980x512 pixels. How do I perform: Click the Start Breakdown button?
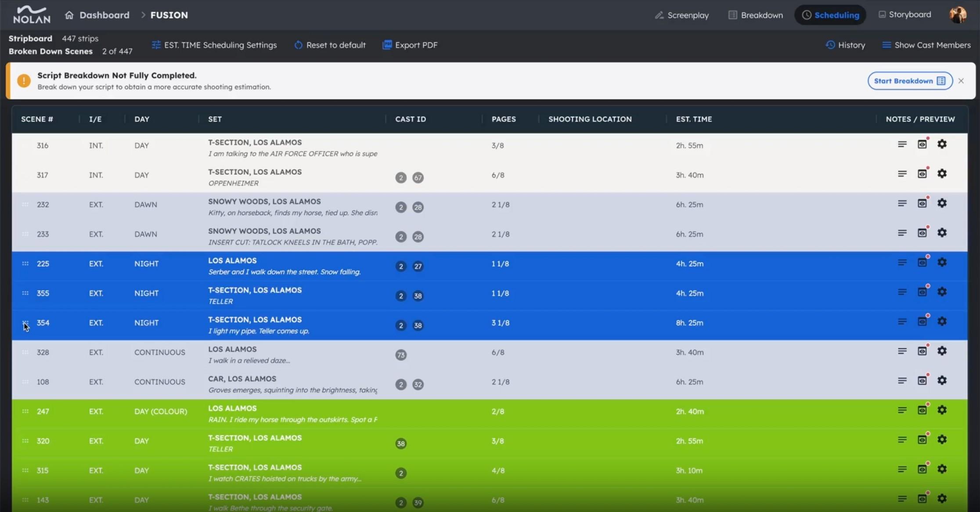pyautogui.click(x=909, y=81)
